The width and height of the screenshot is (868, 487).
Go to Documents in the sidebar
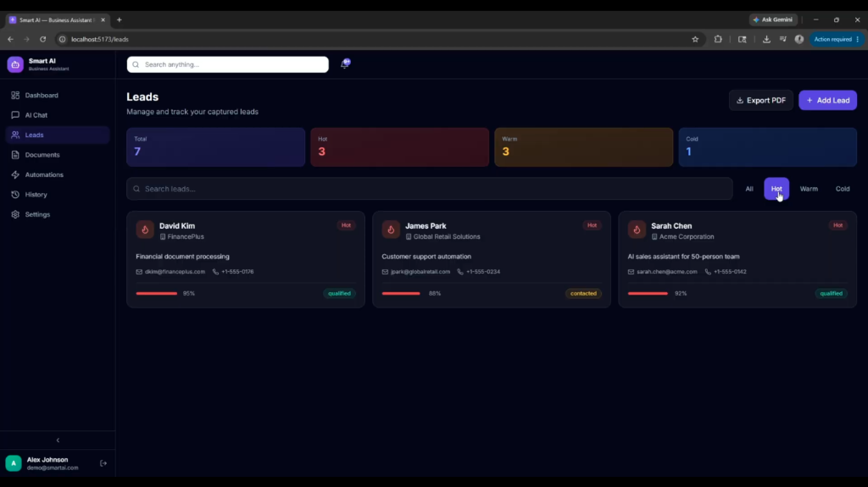pyautogui.click(x=58, y=155)
